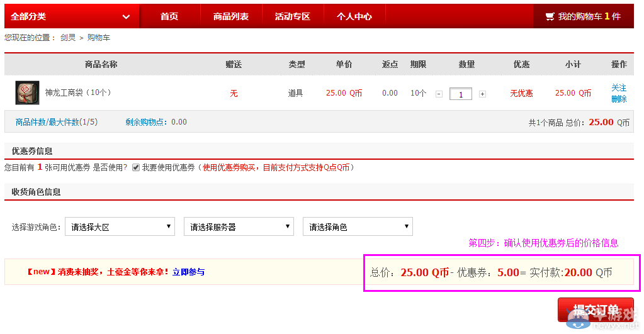Click the 立即参与 promotion link

[x=188, y=272]
